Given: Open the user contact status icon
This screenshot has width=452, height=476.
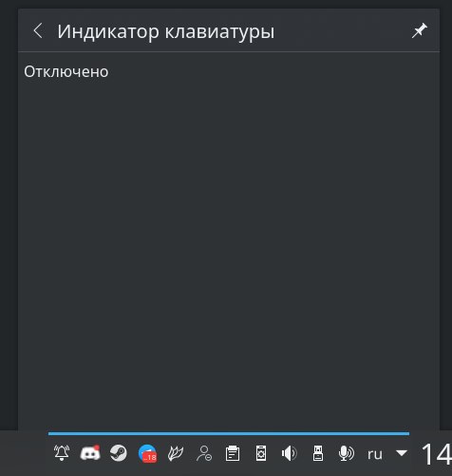Looking at the screenshot, I should [204, 453].
